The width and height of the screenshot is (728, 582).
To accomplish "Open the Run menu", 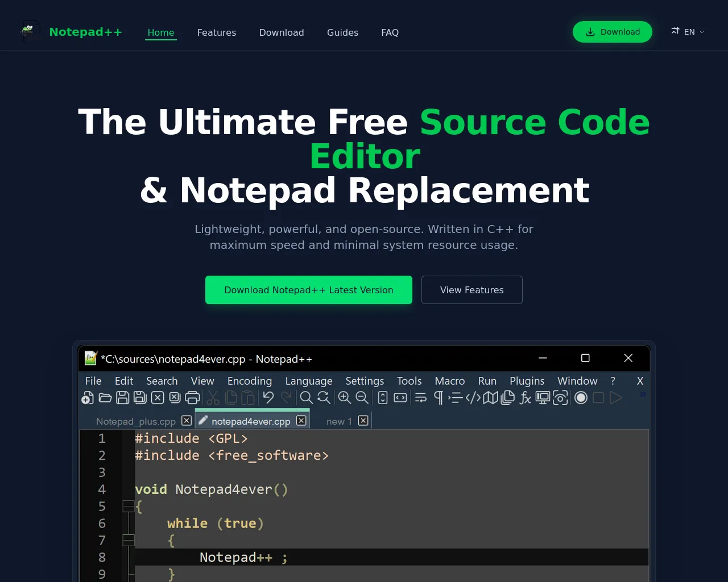I will [x=487, y=381].
